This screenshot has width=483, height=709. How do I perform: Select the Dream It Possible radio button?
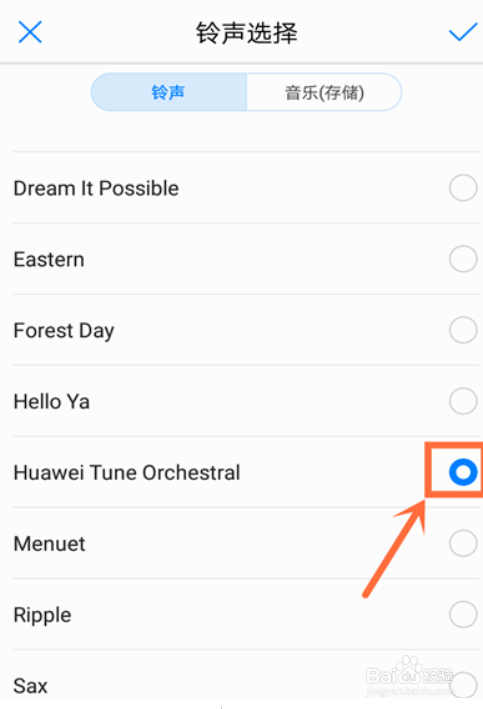463,188
